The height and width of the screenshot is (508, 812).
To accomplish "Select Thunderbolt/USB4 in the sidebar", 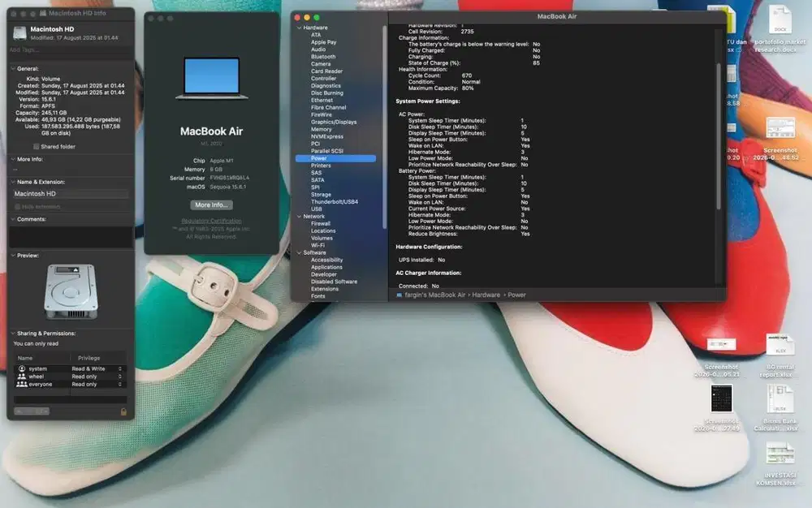I will 335,202.
